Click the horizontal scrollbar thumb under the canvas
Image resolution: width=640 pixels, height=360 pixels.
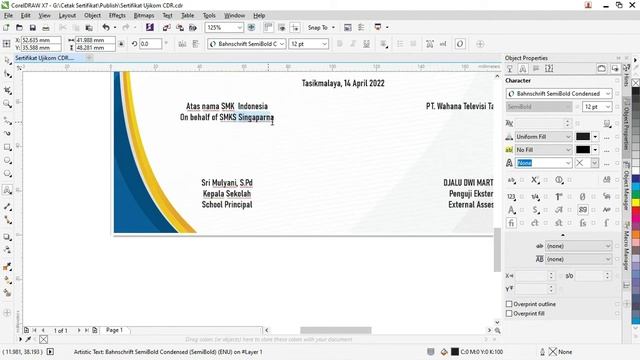pyautogui.click(x=336, y=330)
